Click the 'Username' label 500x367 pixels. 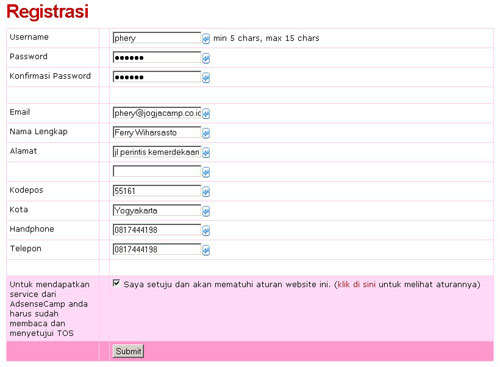29,37
